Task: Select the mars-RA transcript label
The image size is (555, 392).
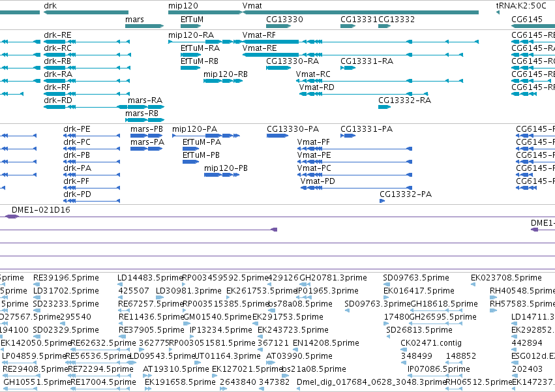Action: [145, 100]
